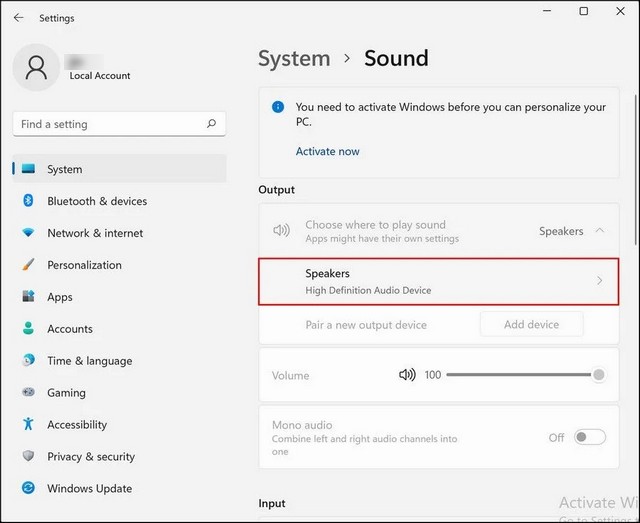Collapse the Choose where to play sound section
This screenshot has height=523, width=640.
click(600, 230)
